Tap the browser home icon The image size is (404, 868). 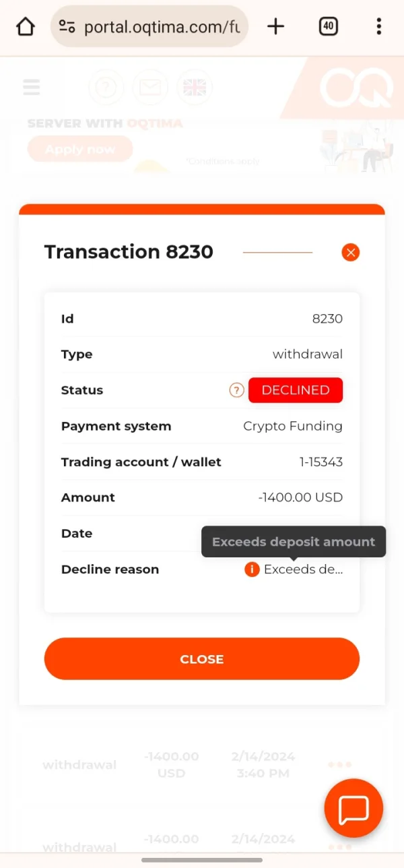click(26, 27)
